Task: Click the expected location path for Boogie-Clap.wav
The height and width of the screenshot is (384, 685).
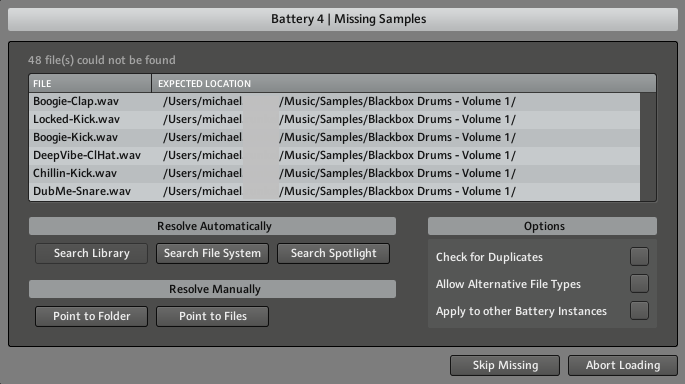Action: (x=339, y=101)
